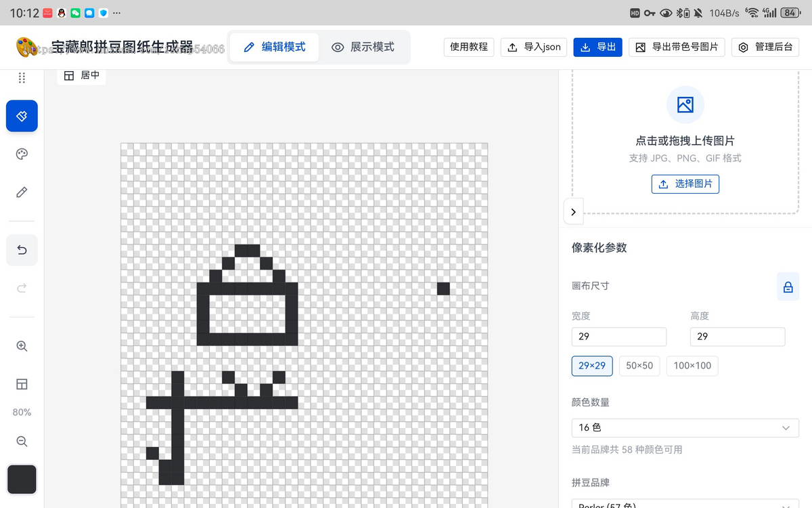Click the 10:12 clock in status bar
The image size is (812, 508).
24,13
